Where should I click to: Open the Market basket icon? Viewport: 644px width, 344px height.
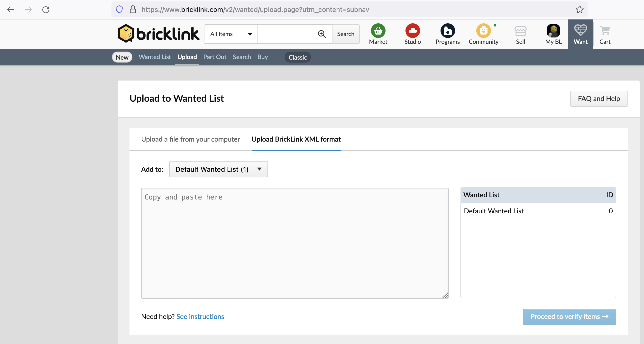(x=378, y=31)
